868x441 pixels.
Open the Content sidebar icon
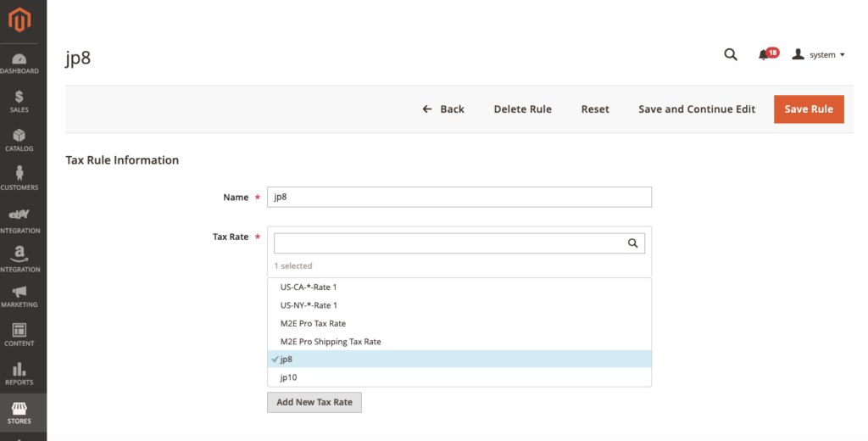pyautogui.click(x=19, y=335)
